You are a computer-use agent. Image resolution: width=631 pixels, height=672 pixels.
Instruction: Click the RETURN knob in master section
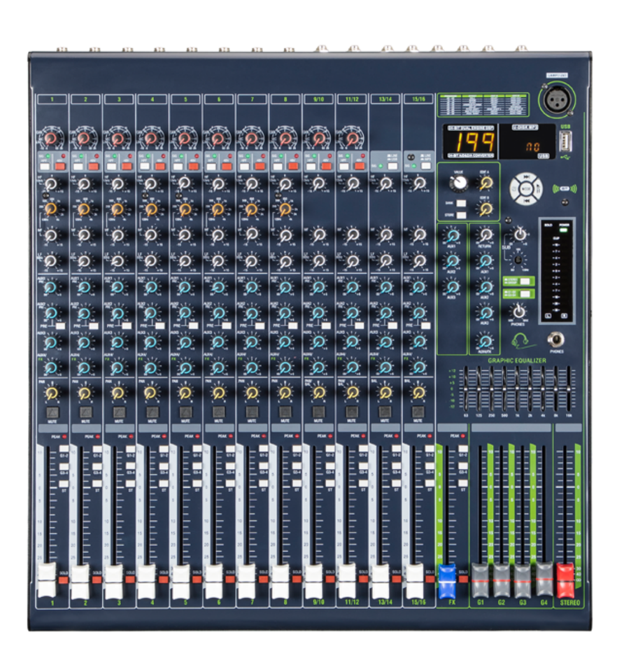click(485, 234)
